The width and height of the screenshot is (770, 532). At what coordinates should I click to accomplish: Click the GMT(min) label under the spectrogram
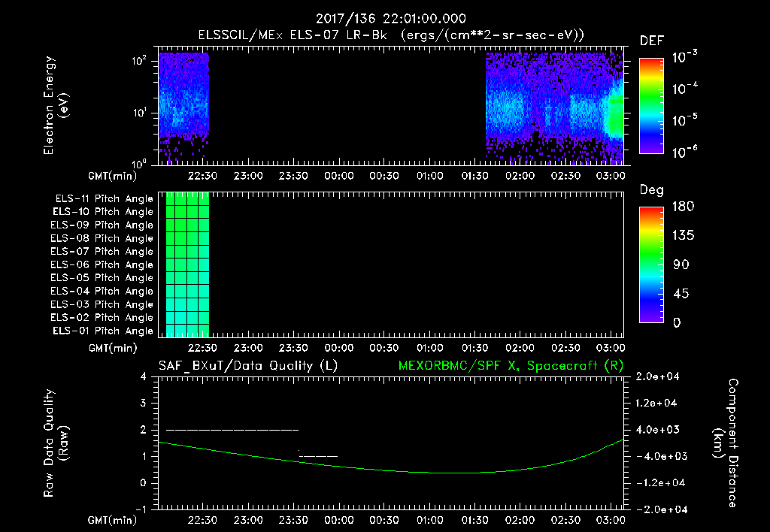[113, 176]
